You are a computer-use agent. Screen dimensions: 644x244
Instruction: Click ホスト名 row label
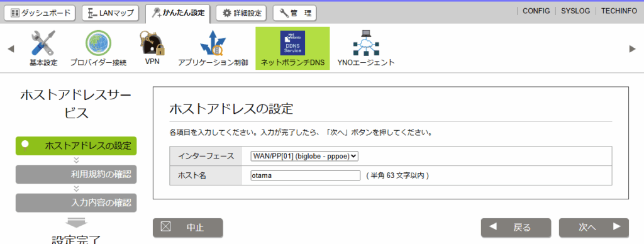click(x=192, y=176)
